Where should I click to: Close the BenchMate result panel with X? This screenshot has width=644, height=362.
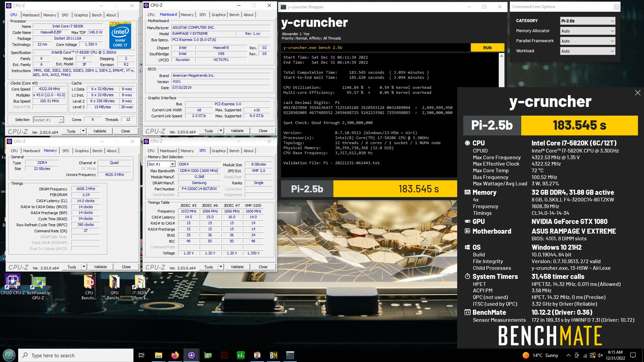638,93
